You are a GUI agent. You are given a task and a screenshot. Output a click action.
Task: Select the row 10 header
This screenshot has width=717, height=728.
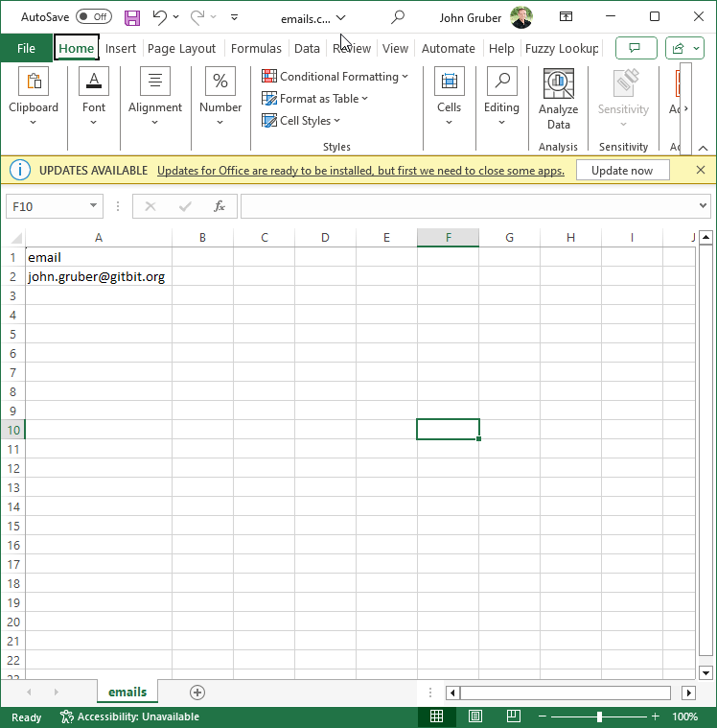click(13, 430)
